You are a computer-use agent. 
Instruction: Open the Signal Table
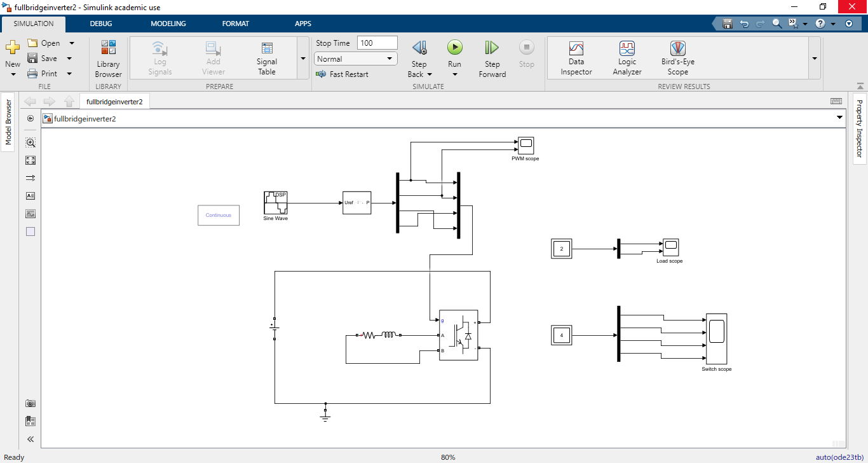pyautogui.click(x=267, y=59)
